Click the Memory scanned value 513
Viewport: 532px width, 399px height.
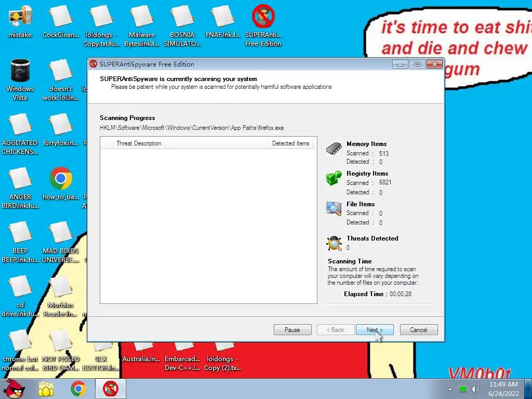(384, 153)
